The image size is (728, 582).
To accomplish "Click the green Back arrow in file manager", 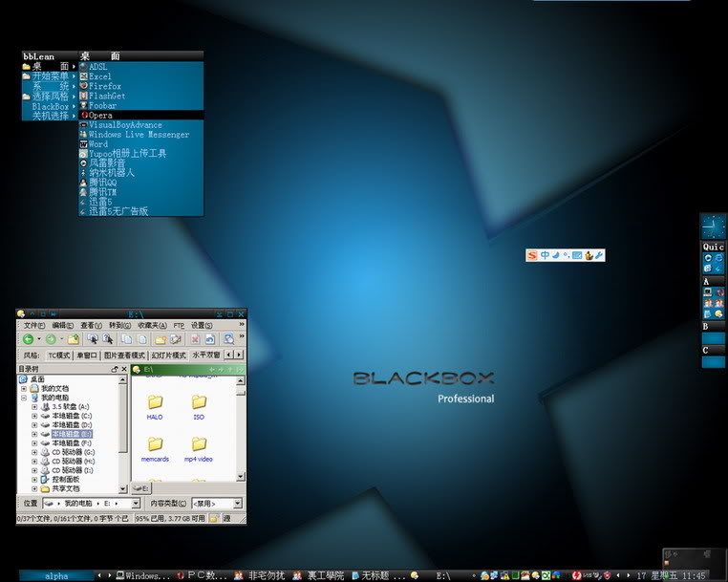I will 29,339.
